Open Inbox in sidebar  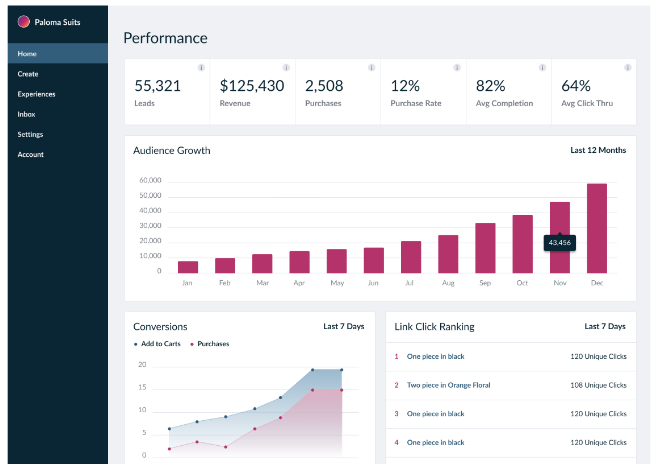[27, 114]
